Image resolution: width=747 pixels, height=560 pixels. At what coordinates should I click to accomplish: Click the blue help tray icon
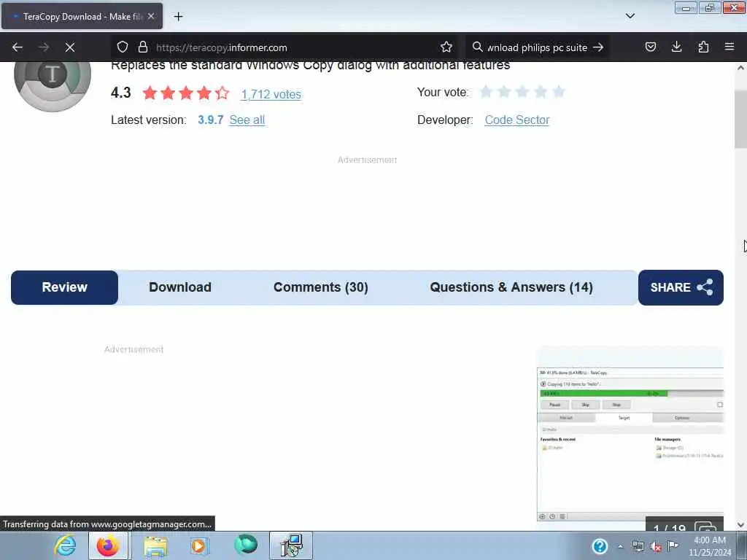point(600,546)
